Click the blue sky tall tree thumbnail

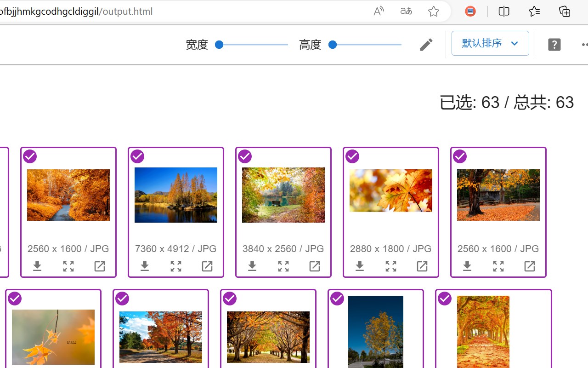(x=376, y=332)
